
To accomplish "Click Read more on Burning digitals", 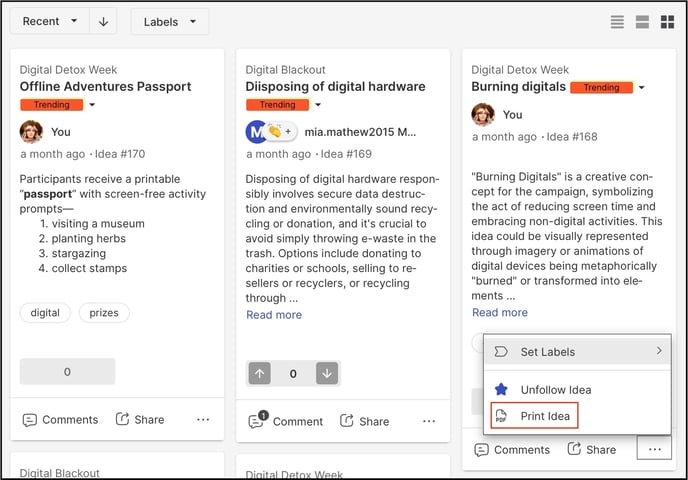I will (500, 312).
